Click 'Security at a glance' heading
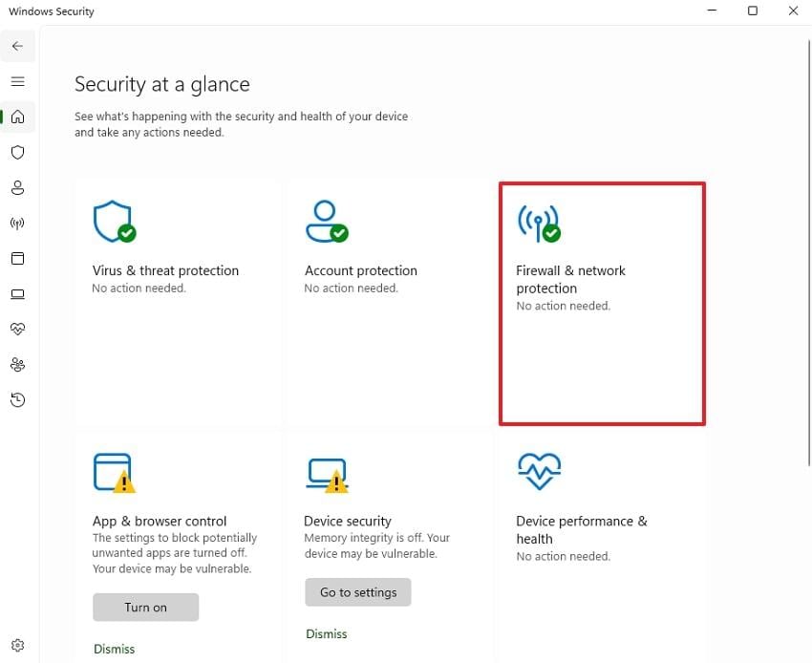The image size is (812, 663). 162,84
